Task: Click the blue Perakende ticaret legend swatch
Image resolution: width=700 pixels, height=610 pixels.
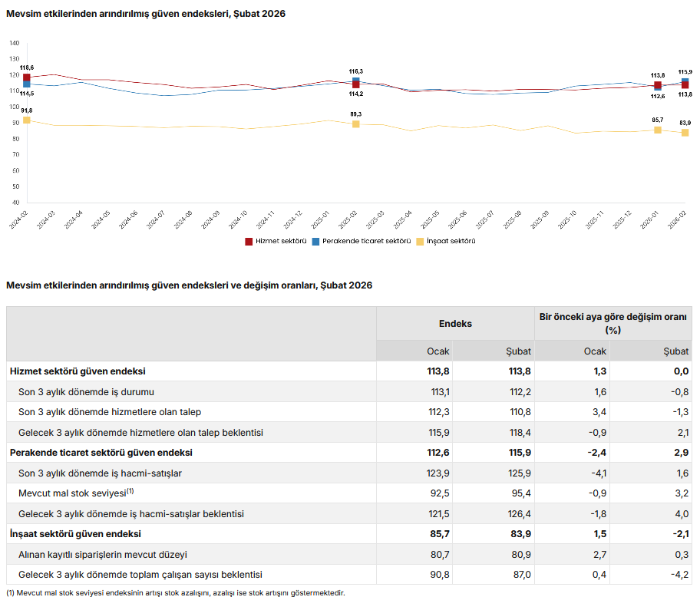Action: click(316, 241)
